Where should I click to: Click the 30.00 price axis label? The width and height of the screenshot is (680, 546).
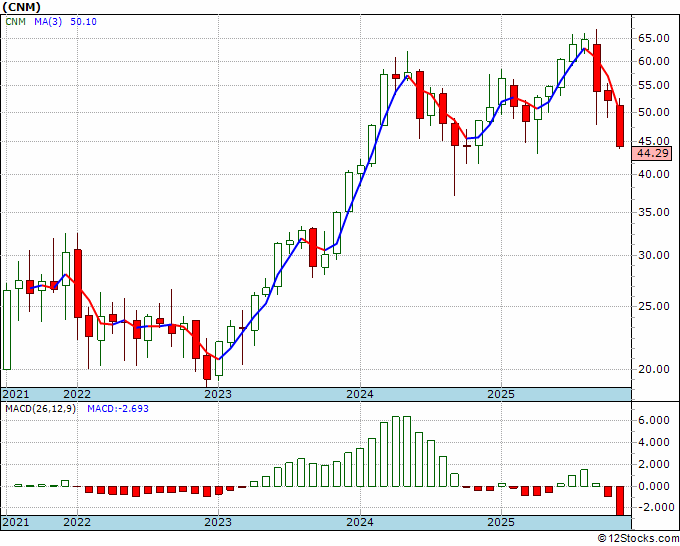click(654, 255)
